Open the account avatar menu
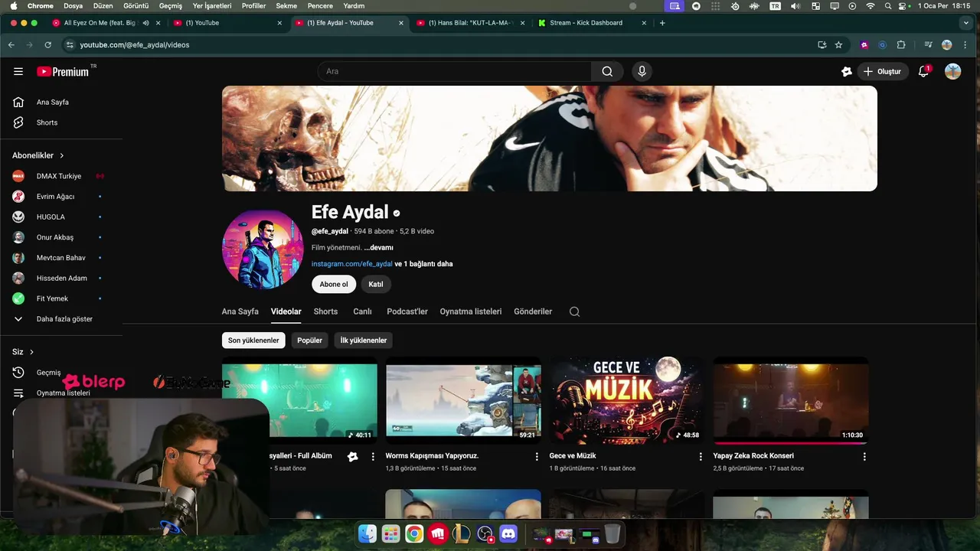The height and width of the screenshot is (551, 980). (952, 71)
